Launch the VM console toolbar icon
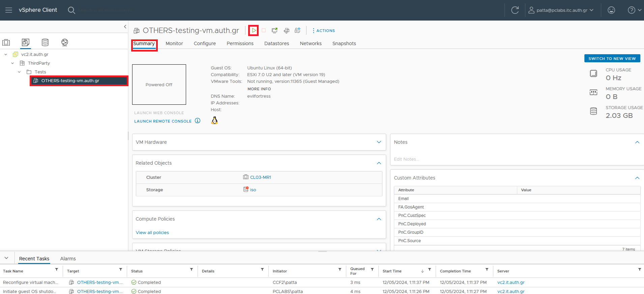 click(x=275, y=31)
